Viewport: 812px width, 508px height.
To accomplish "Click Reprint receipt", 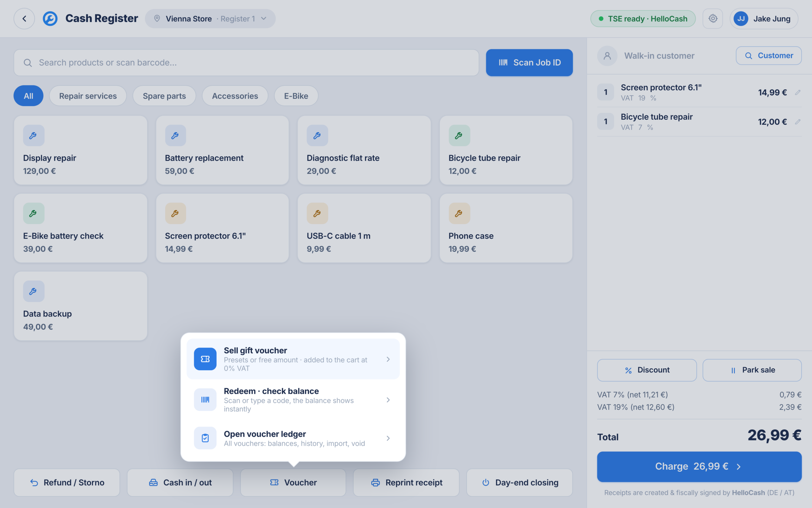I will [x=406, y=483].
